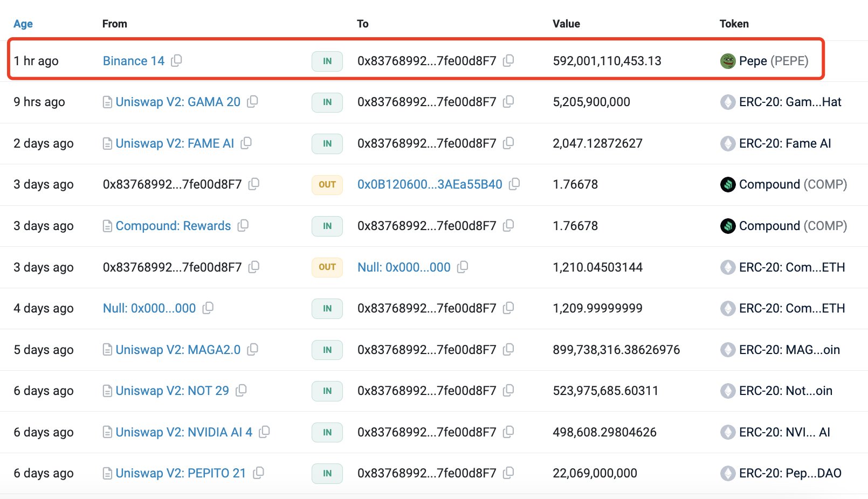Copy the Uniswap V2: NOT 29 address
The width and height of the screenshot is (868, 499).
pyautogui.click(x=242, y=391)
